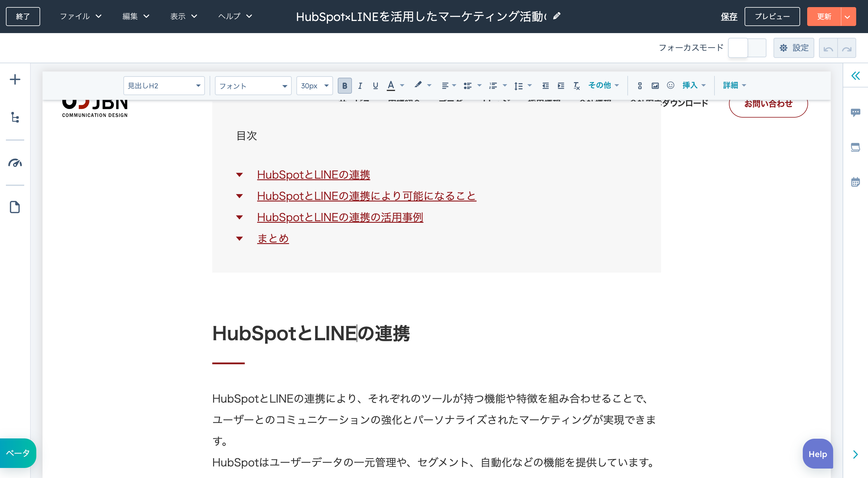Follow the HubSpotとLINEの連携により可能になること link
Viewport: 868px width, 478px height.
point(367,196)
